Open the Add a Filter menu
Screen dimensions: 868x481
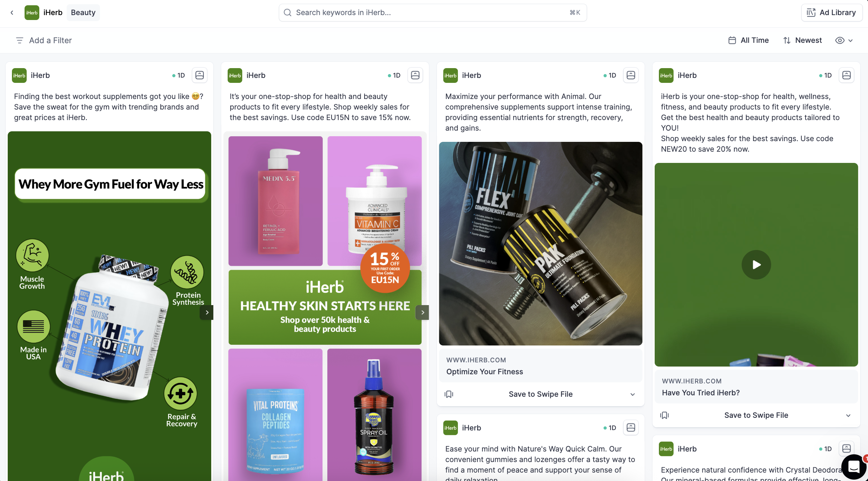tap(44, 40)
